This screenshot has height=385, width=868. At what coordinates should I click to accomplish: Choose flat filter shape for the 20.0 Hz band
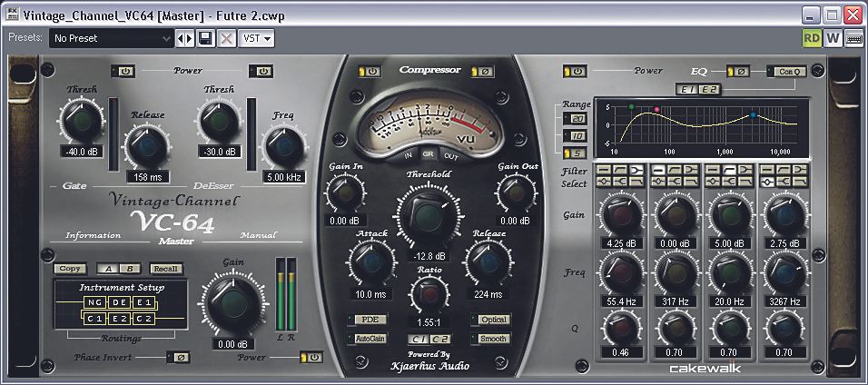click(x=713, y=170)
